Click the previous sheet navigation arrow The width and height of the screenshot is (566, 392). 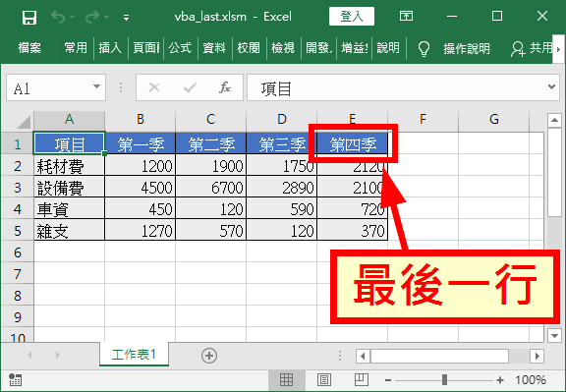pos(29,356)
